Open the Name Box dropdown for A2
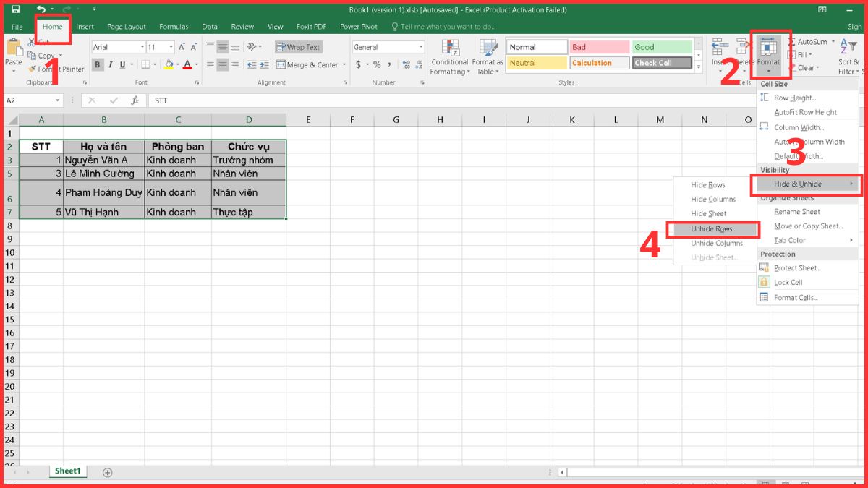This screenshot has width=868, height=488. (x=58, y=100)
